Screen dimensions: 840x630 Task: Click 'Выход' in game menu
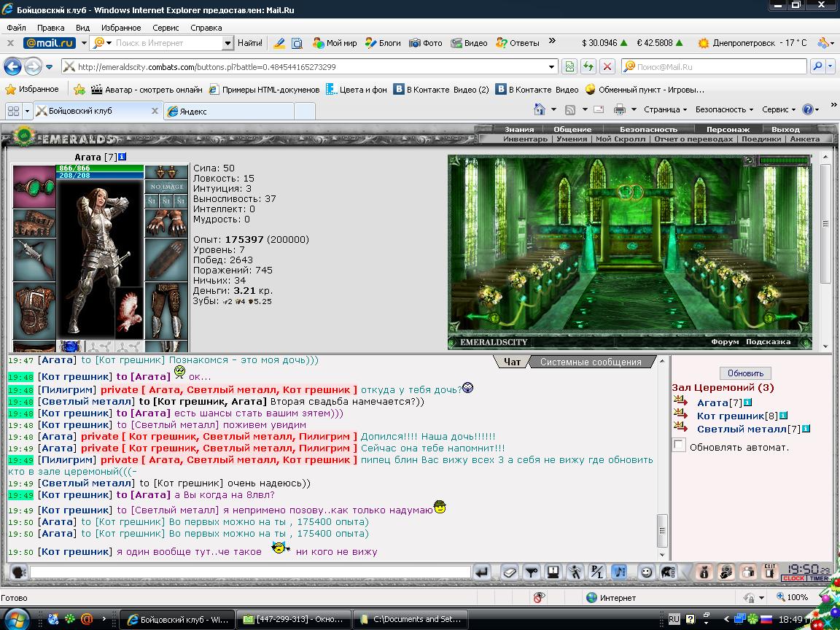pyautogui.click(x=785, y=129)
